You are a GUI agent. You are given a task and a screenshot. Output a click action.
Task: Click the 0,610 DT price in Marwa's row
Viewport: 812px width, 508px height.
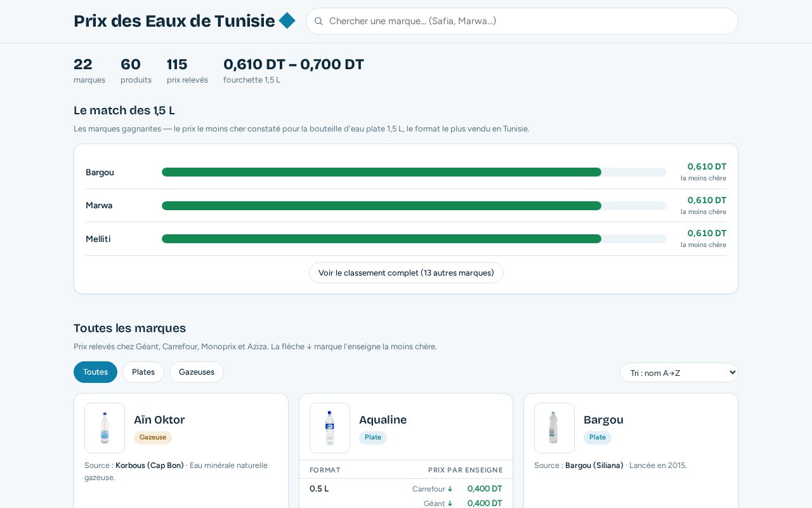707,200
